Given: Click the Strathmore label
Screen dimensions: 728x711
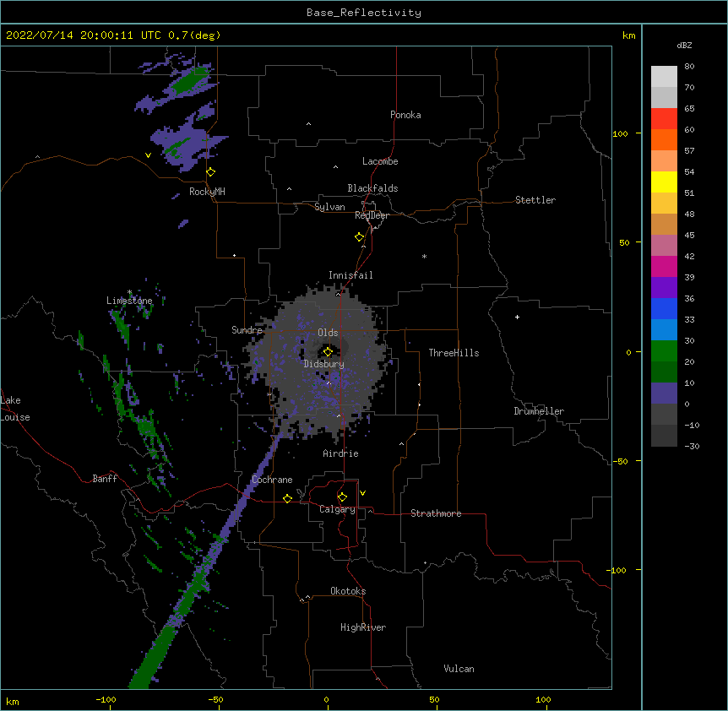Looking at the screenshot, I should 436,513.
